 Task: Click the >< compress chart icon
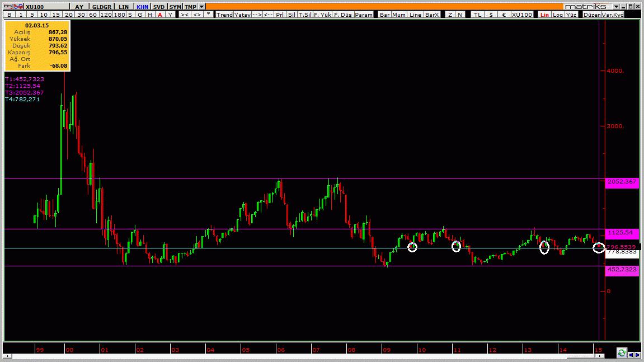pyautogui.click(x=185, y=15)
